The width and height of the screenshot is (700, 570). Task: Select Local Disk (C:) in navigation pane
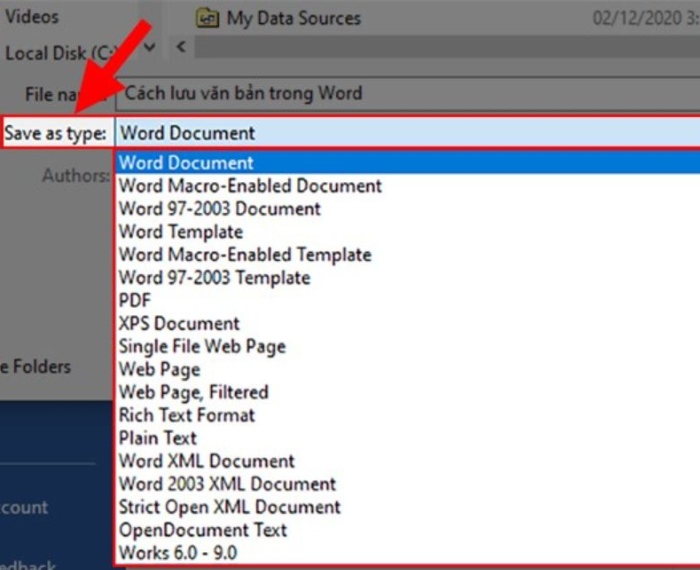[62, 53]
